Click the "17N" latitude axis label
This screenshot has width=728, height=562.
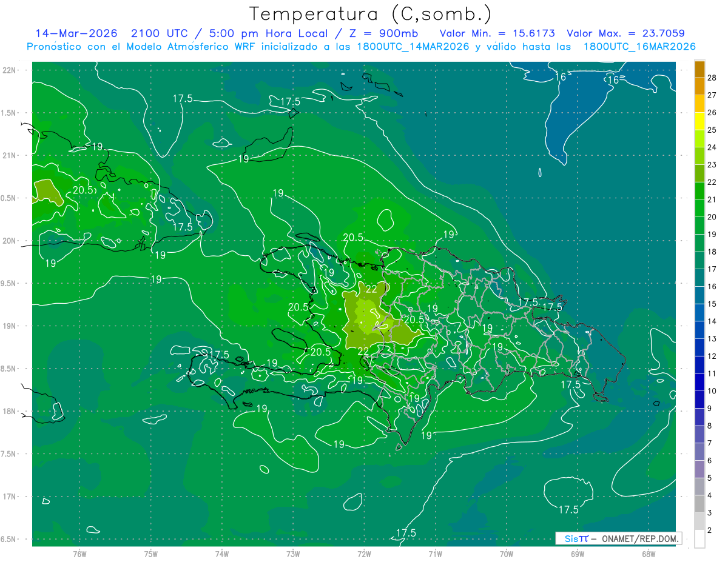coord(10,497)
